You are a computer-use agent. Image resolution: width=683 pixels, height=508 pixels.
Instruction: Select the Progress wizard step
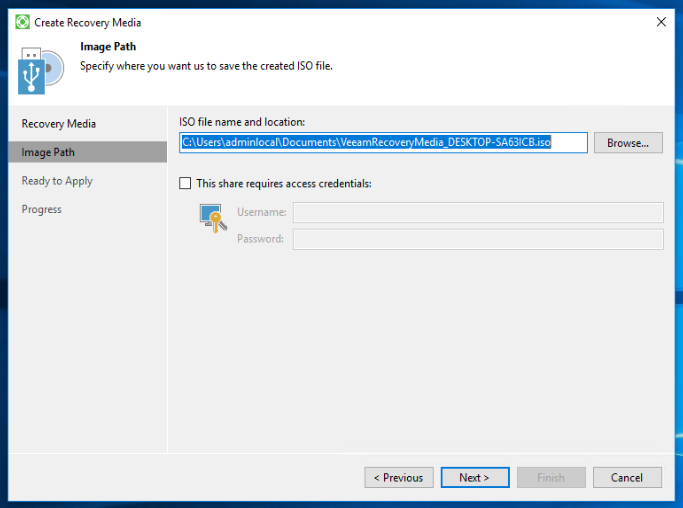point(42,209)
